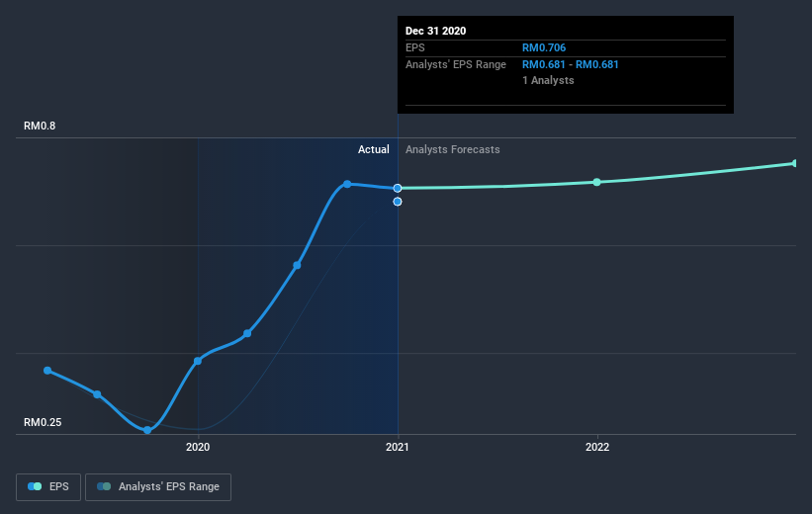Click the first EPS data point on the line
Viewport: 812px width, 514px height.
click(x=47, y=370)
